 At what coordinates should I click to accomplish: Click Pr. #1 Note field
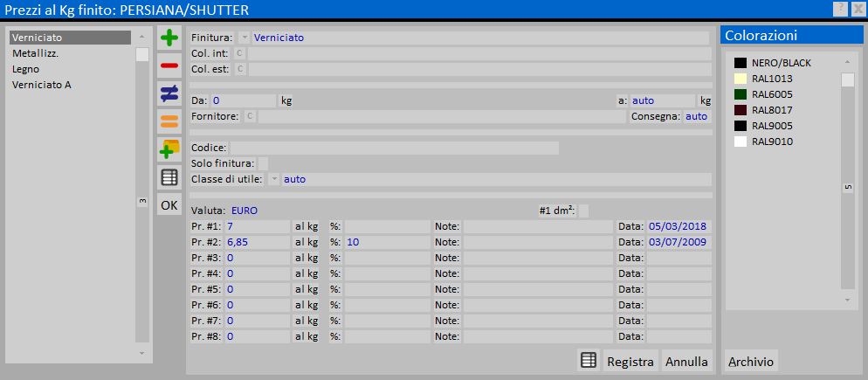coord(538,226)
